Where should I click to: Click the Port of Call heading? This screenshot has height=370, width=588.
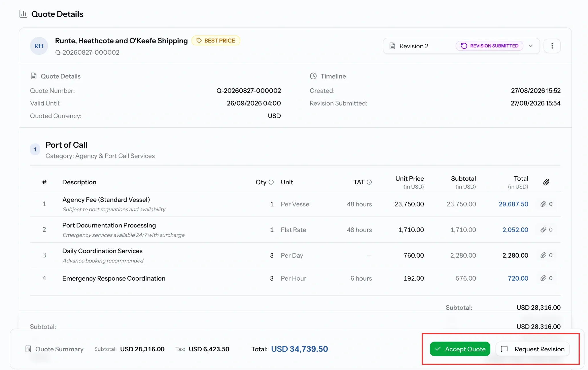67,145
